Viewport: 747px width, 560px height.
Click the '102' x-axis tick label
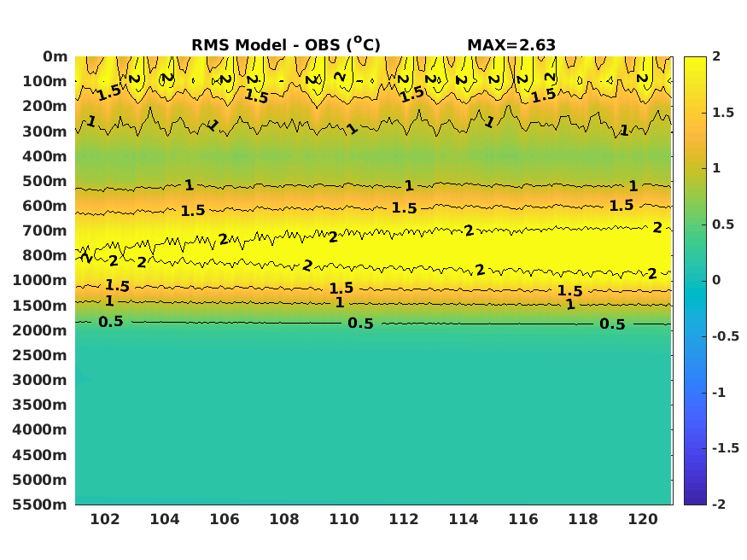(x=105, y=519)
